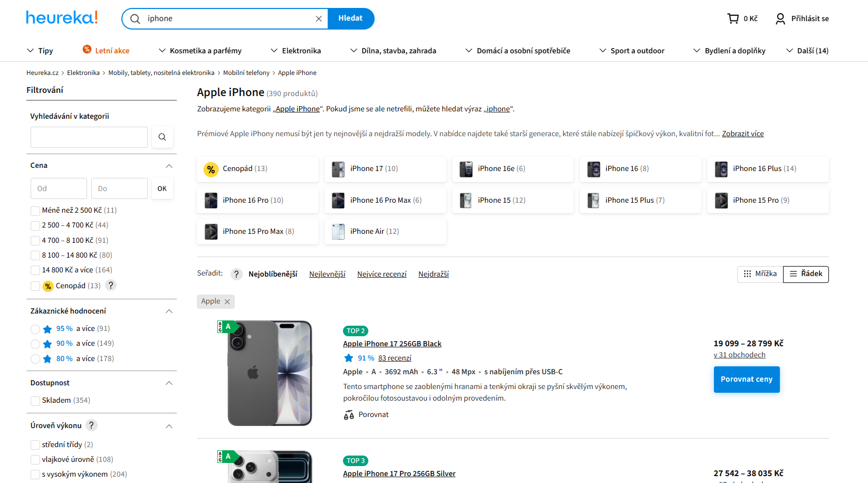868x483 pixels.
Task: Collapse the Dostupnost filter section
Action: pos(169,383)
